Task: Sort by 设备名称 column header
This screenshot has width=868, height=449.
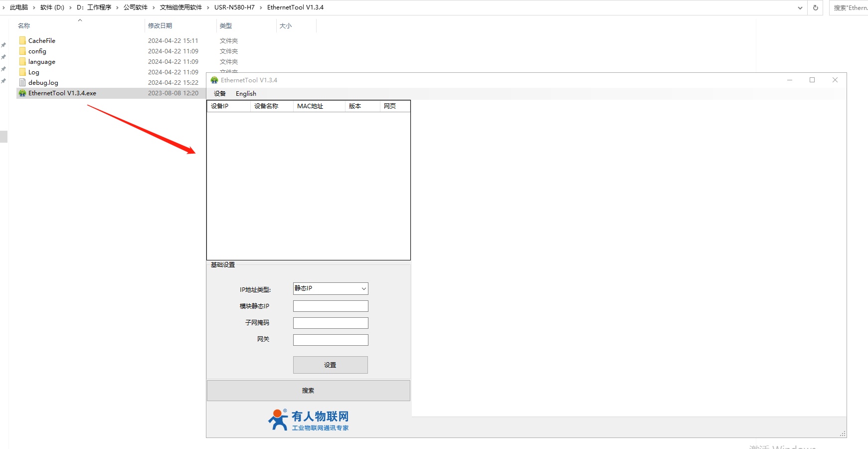Action: [x=272, y=106]
